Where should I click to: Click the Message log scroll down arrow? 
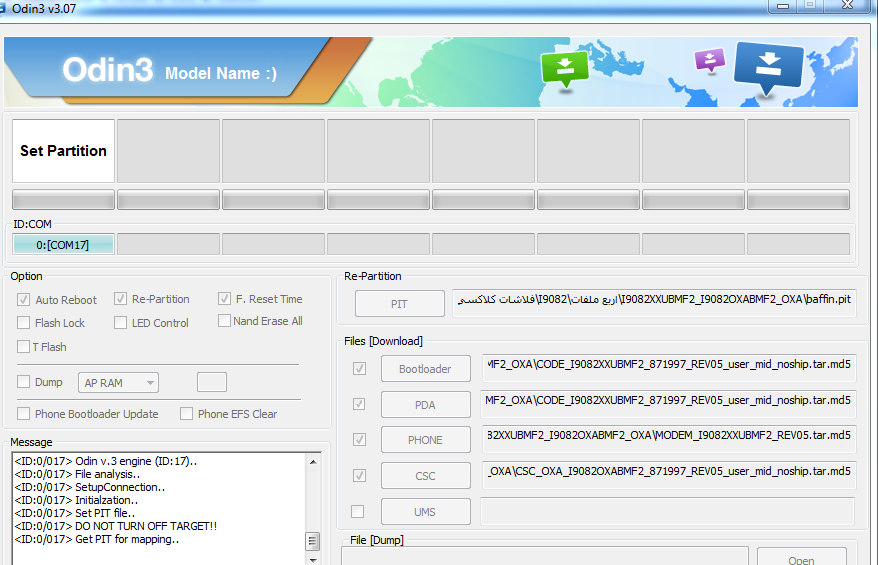[x=313, y=559]
